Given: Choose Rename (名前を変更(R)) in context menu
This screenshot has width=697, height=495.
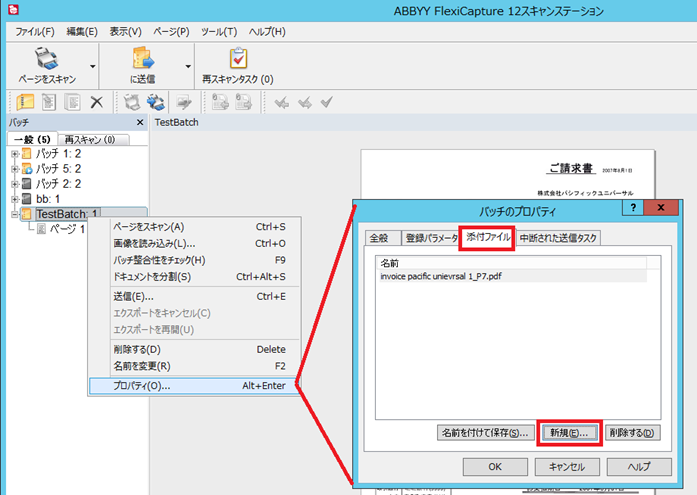Looking at the screenshot, I should click(x=194, y=366).
